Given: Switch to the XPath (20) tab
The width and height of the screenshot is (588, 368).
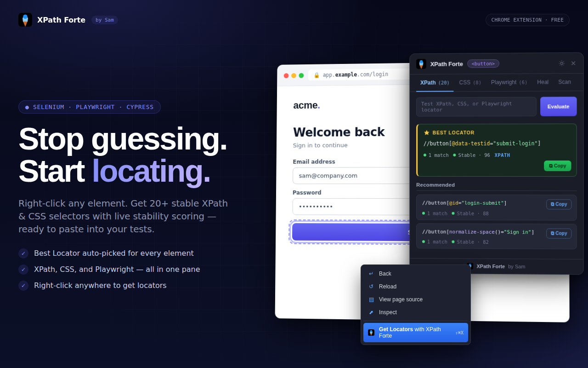Looking at the screenshot, I should (x=435, y=83).
